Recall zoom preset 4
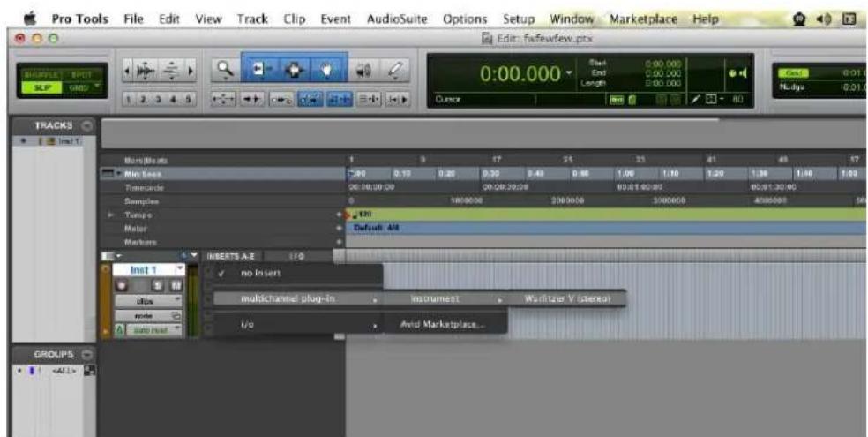Image resolution: width=868 pixels, height=437 pixels. pos(173,99)
